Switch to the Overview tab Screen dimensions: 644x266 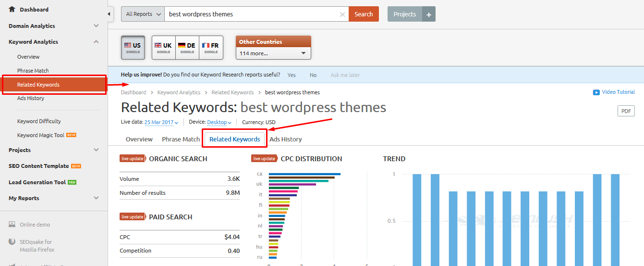tap(139, 139)
